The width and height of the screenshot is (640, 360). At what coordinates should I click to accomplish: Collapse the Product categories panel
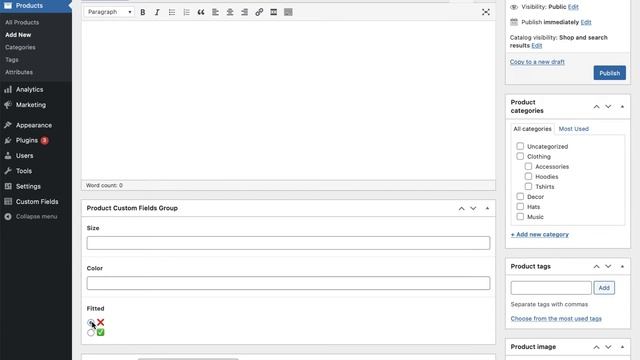pyautogui.click(x=622, y=107)
